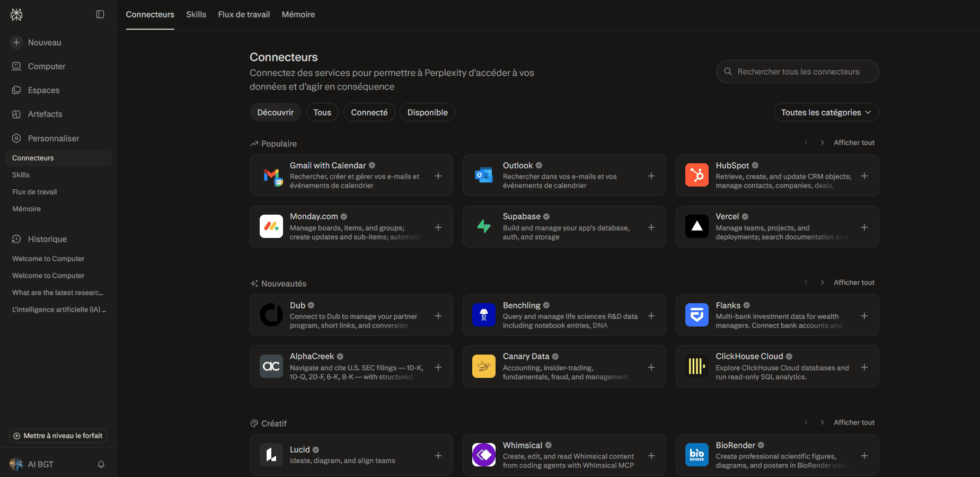
Task: Click Afficher tout for Nouveautés section
Action: [x=854, y=282]
